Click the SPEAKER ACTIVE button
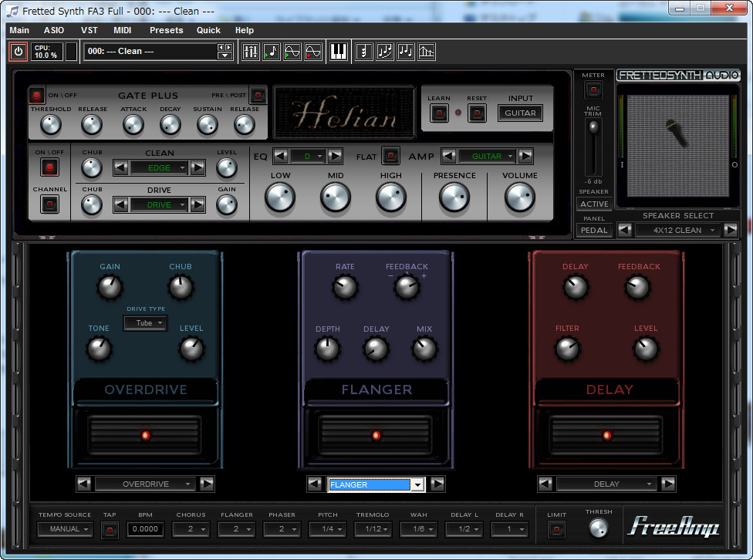This screenshot has width=753, height=560. pyautogui.click(x=594, y=204)
